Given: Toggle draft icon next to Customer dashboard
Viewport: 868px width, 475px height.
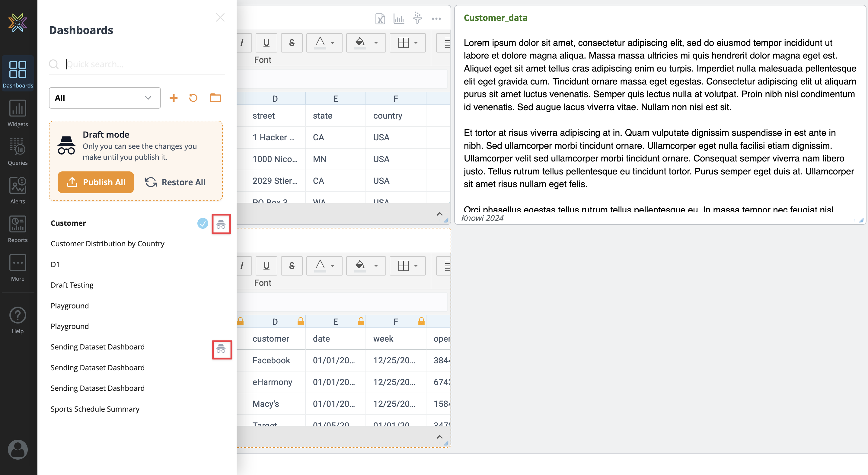Looking at the screenshot, I should pyautogui.click(x=221, y=224).
